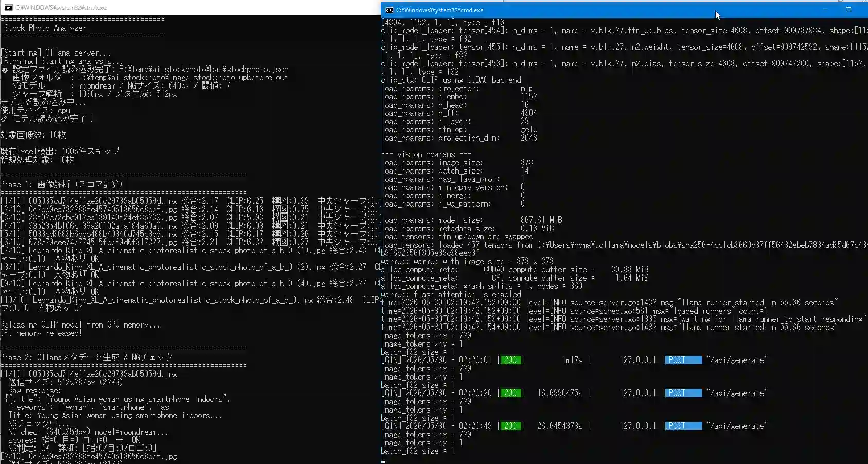Click the '26.6454373s' duration on the 02:20:49 line
This screenshot has height=464, width=868.
(x=560, y=426)
